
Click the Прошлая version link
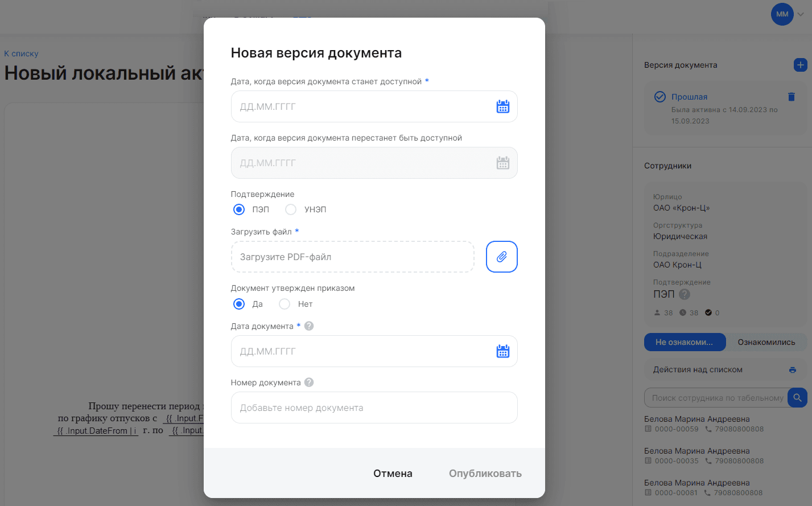click(689, 97)
